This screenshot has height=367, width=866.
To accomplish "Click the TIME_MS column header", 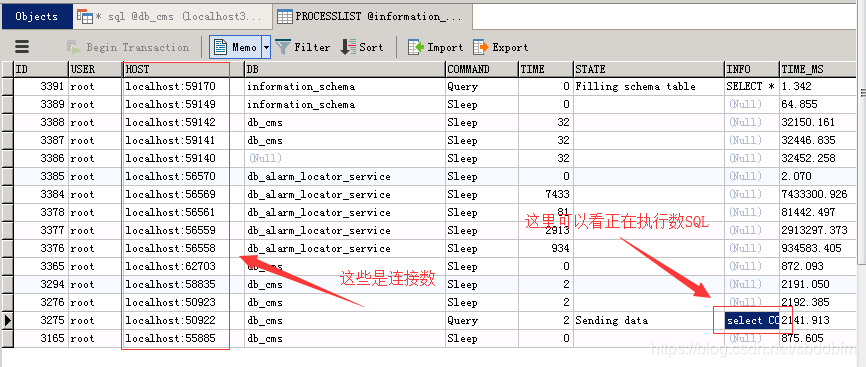I will click(816, 69).
